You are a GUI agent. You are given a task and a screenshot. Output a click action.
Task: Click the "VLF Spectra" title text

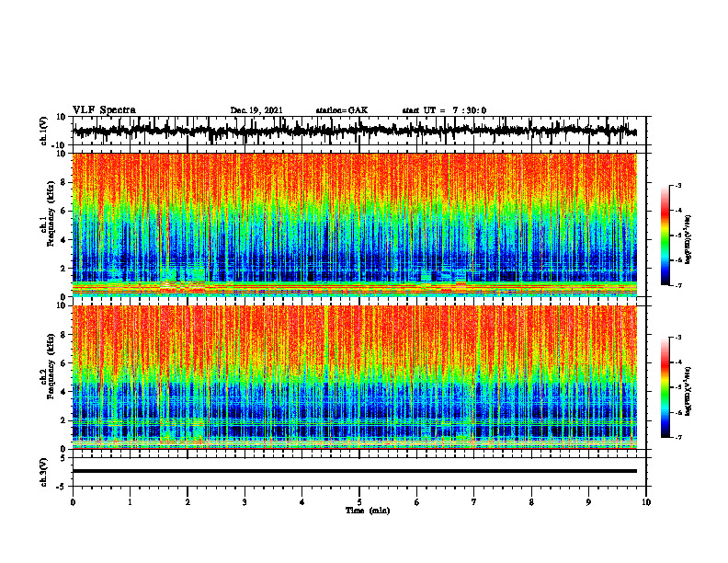tap(104, 110)
